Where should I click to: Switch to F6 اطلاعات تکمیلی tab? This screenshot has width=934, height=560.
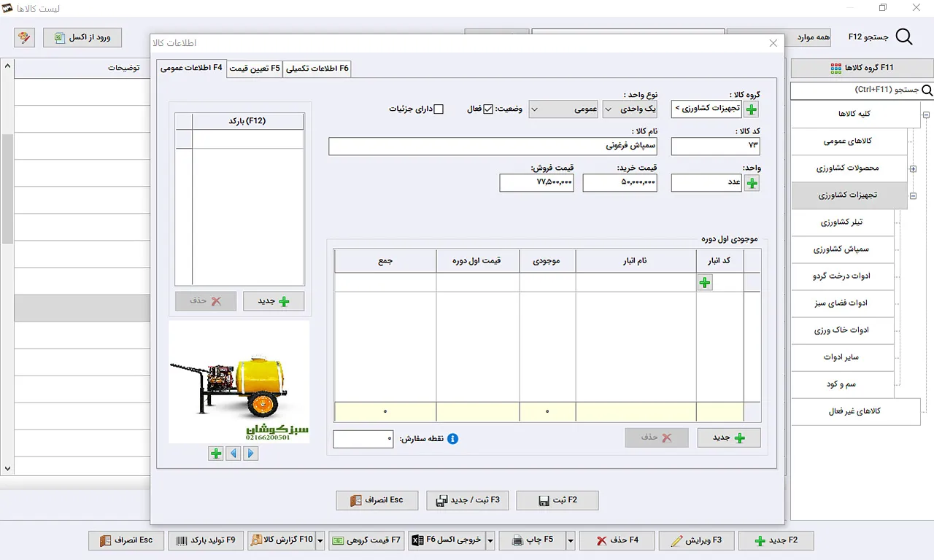click(318, 69)
